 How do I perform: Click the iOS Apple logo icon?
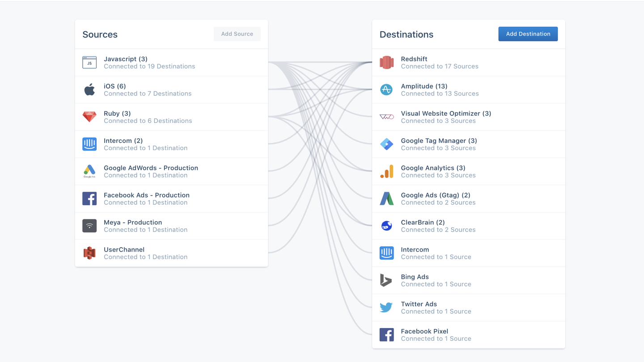[89, 89]
